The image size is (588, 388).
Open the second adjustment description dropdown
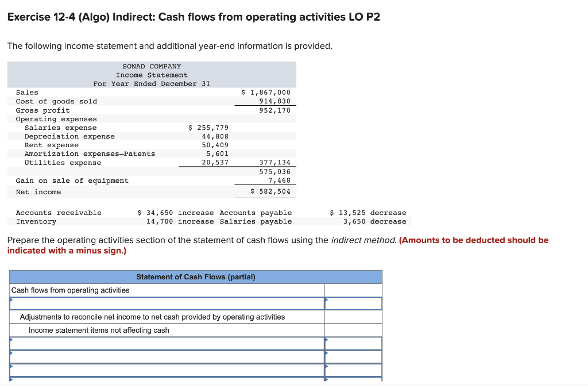(167, 356)
